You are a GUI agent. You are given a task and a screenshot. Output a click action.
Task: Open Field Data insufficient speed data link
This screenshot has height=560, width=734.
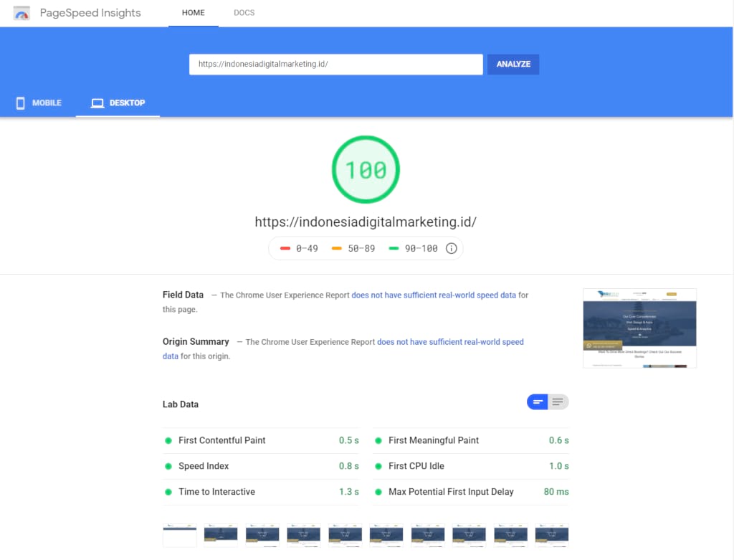click(x=434, y=295)
